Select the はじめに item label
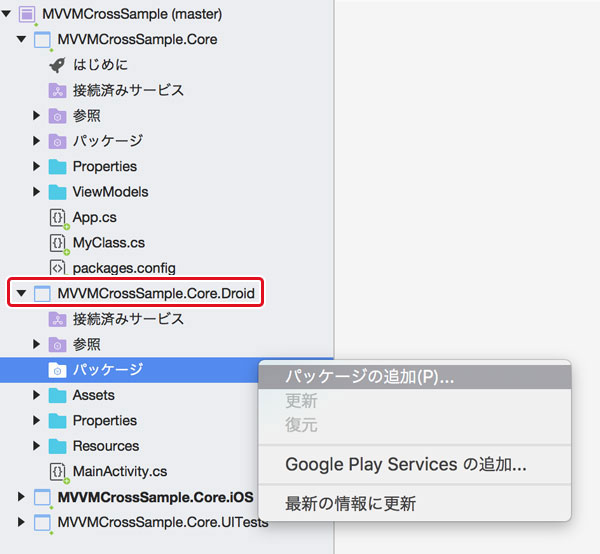Viewport: 600px width, 554px height. [101, 65]
